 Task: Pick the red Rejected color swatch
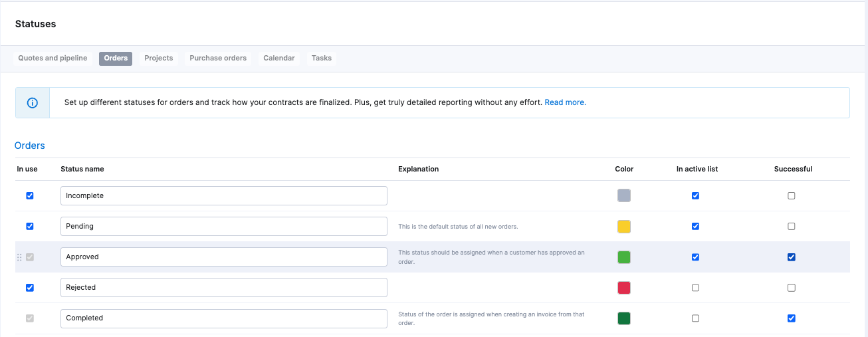tap(624, 288)
